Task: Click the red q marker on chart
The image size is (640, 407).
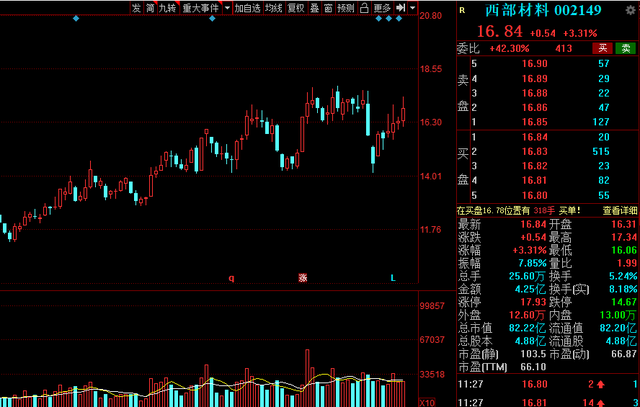Action: point(231,278)
